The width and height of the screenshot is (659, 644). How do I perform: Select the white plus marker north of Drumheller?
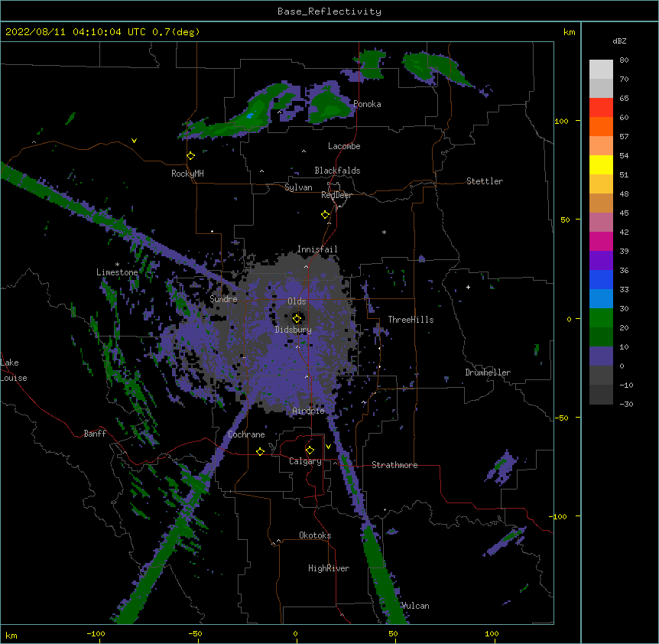click(468, 287)
